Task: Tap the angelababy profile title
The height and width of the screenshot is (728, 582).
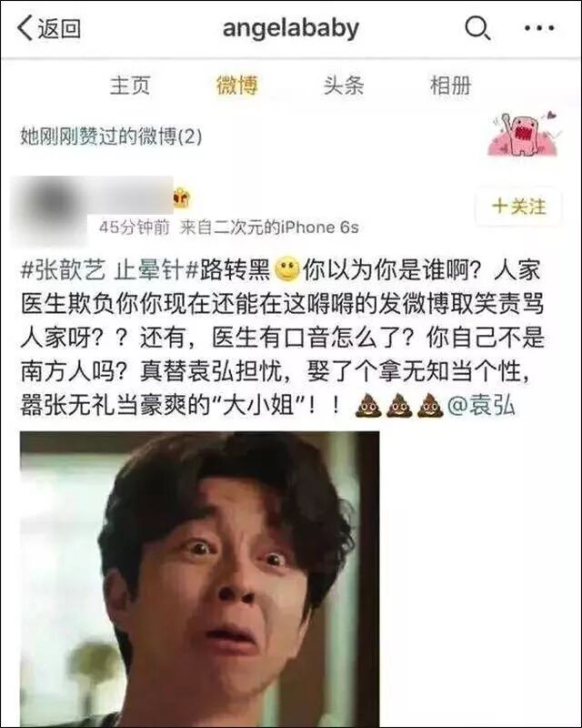Action: pyautogui.click(x=291, y=29)
